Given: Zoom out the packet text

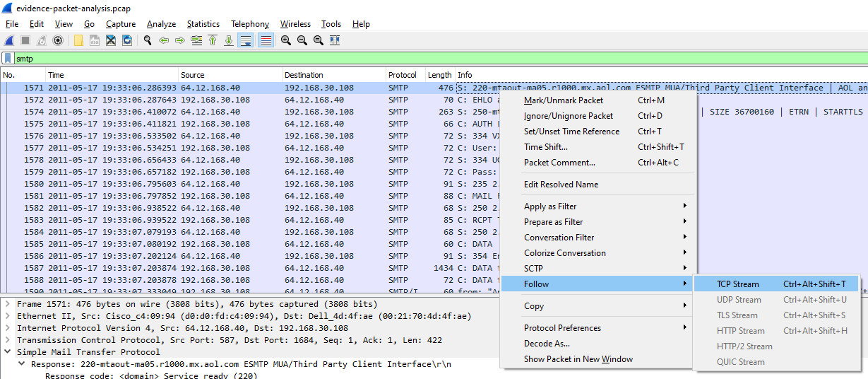Looking at the screenshot, I should coord(302,40).
